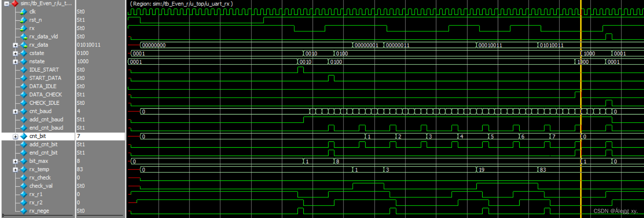
Task: Click the end_cnt_bit signal icon
Action: 23,153
